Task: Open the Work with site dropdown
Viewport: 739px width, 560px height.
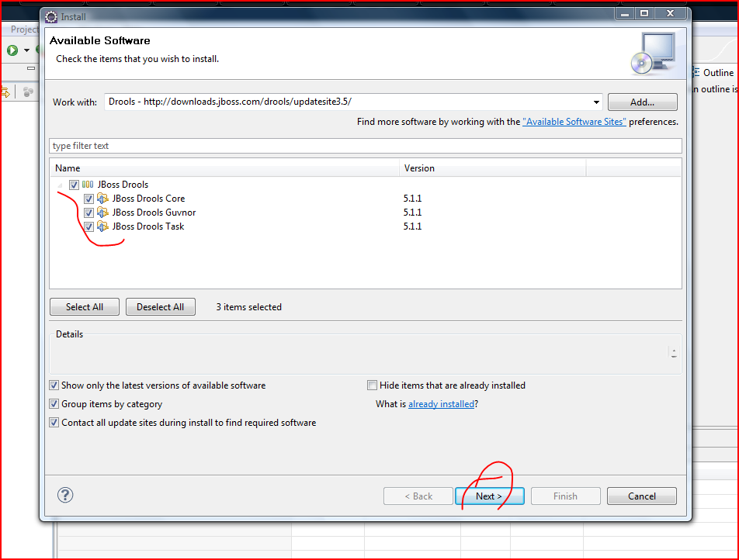Action: (x=596, y=102)
